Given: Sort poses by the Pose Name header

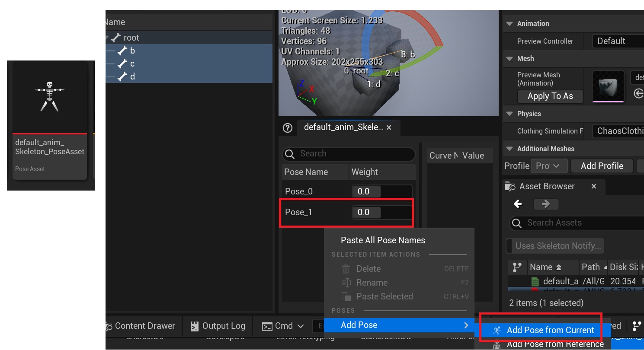Looking at the screenshot, I should pyautogui.click(x=315, y=172).
